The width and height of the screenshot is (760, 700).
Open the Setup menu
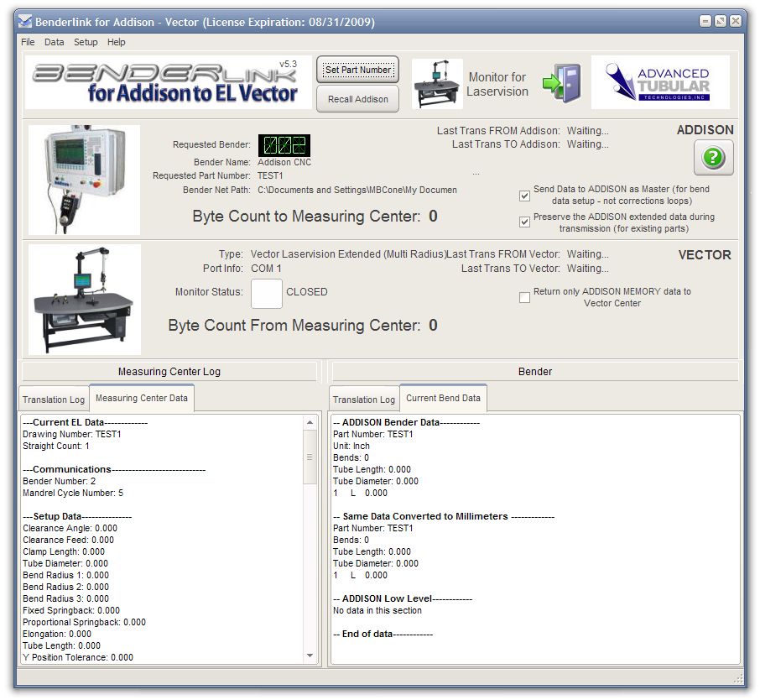pyautogui.click(x=86, y=42)
